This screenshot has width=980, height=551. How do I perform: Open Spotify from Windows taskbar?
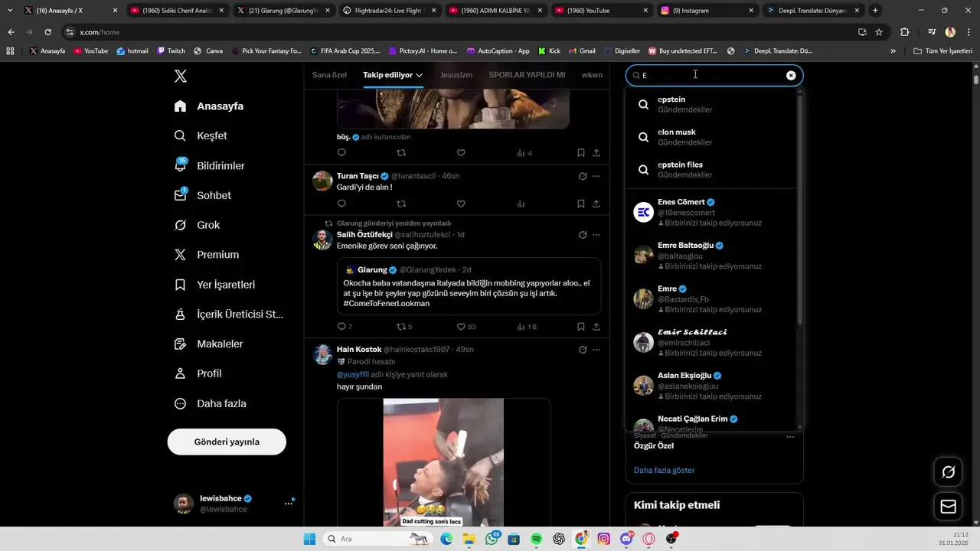536,539
